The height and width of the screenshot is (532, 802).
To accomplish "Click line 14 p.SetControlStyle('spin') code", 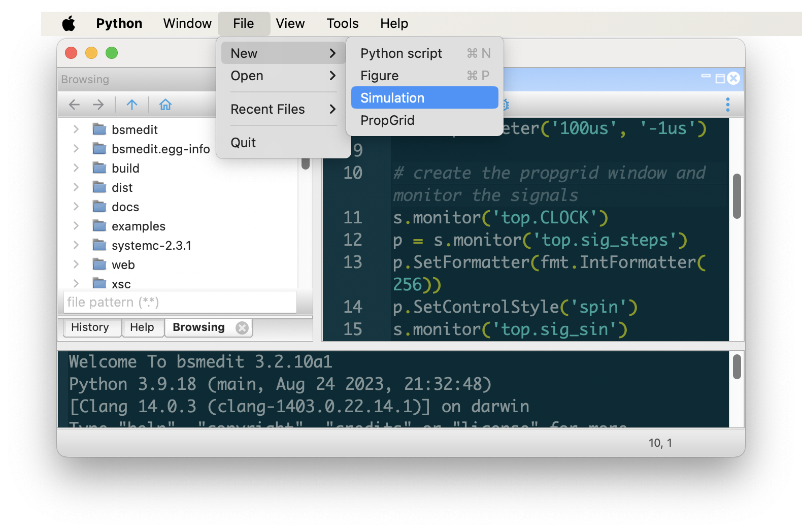I will tap(515, 307).
